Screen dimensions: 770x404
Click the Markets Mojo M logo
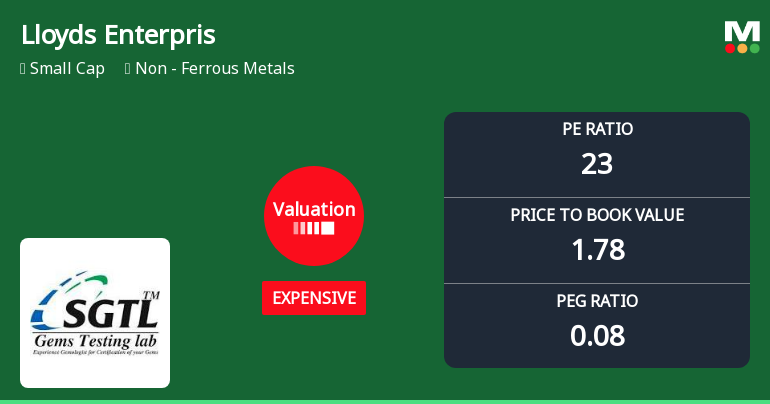742,31
